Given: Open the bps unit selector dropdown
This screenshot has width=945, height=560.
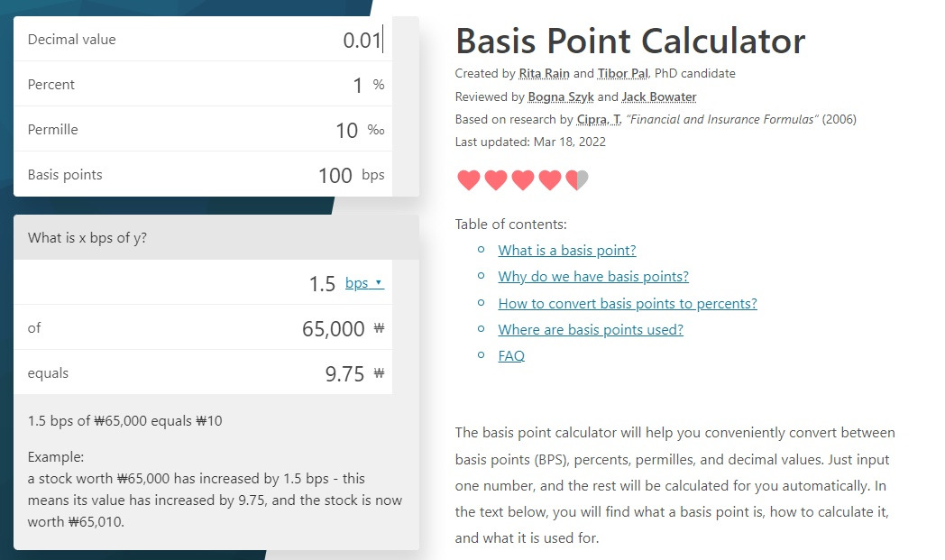Looking at the screenshot, I should pyautogui.click(x=363, y=282).
